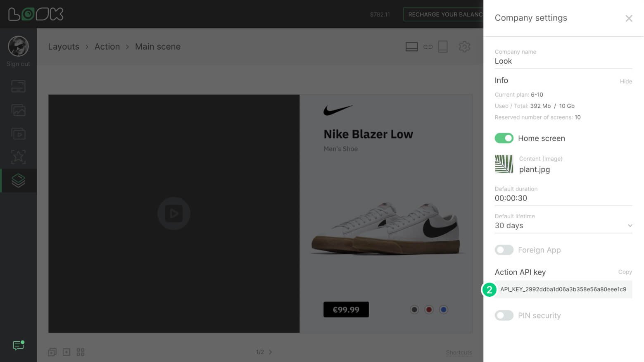This screenshot has width=644, height=362.
Task: Switch to landscape screen orientation icon
Action: 411,47
